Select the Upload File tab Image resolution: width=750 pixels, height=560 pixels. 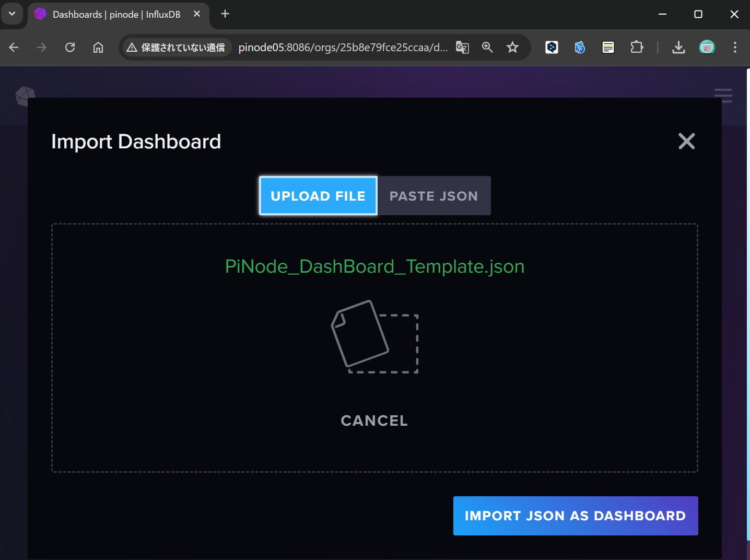pos(318,196)
